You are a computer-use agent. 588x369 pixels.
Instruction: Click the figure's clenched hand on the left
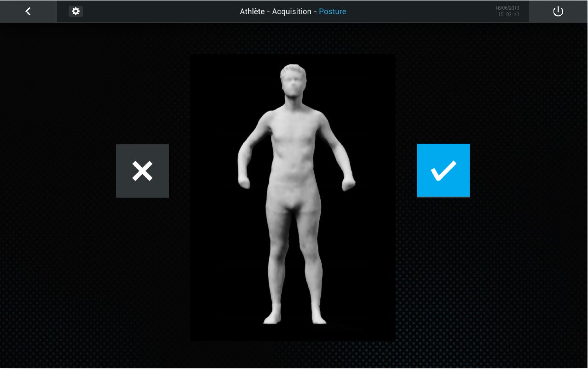[x=244, y=182]
